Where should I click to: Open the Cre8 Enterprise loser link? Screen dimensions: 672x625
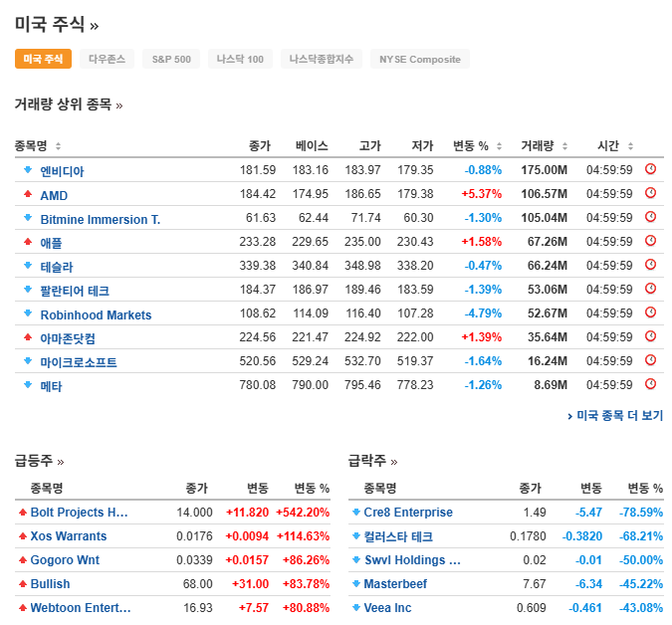pyautogui.click(x=408, y=512)
